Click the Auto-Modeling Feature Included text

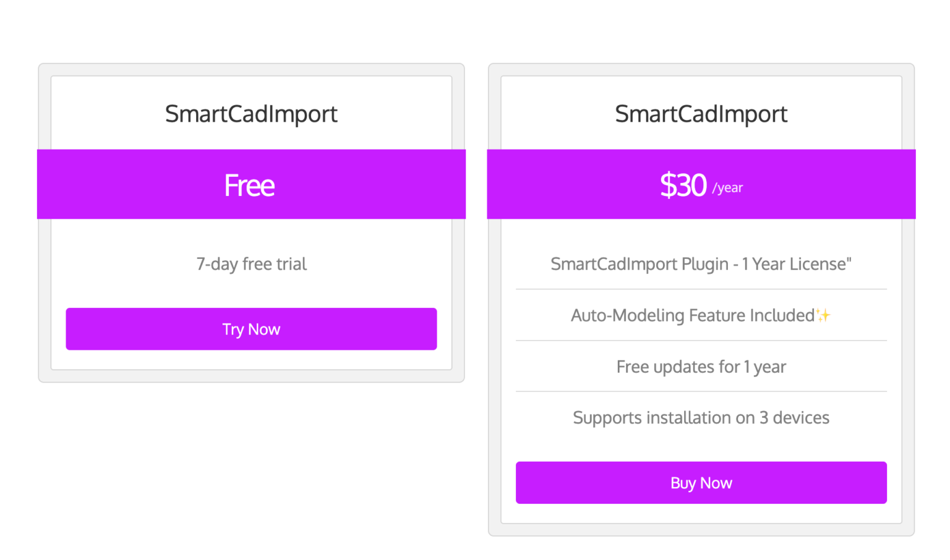693,316
